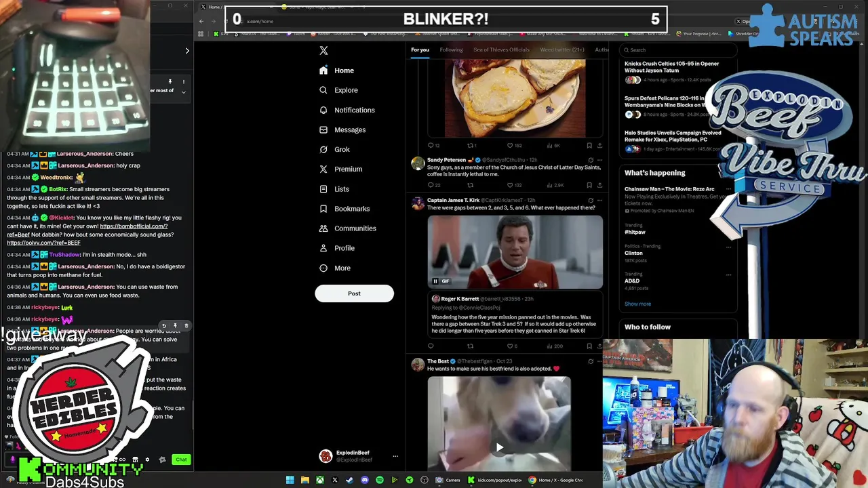Open Steam from the taskbar

[x=350, y=480]
